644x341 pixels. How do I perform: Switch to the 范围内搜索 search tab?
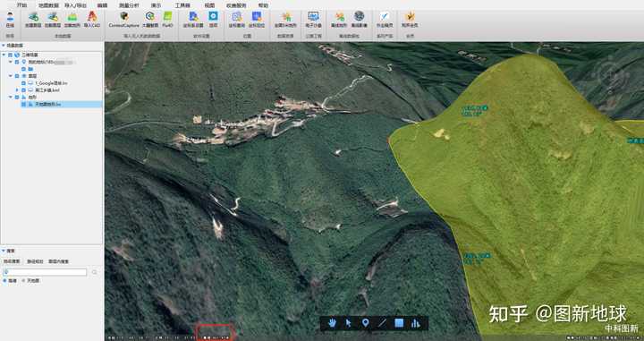[x=59, y=261]
